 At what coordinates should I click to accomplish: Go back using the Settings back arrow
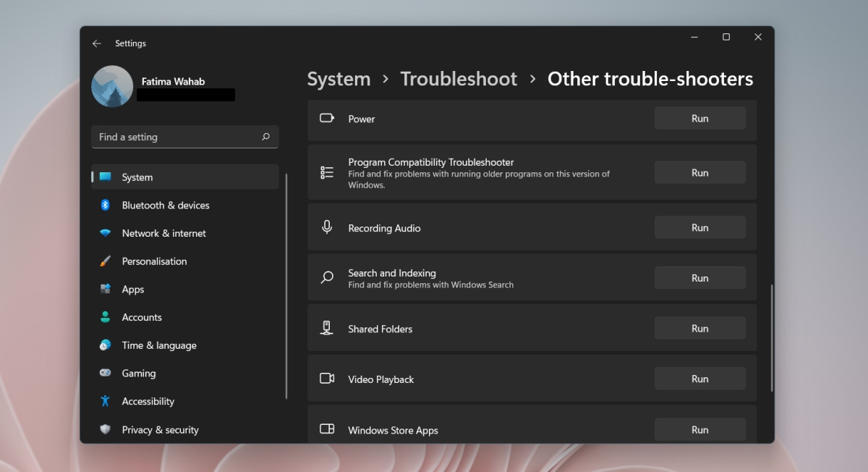(x=97, y=43)
